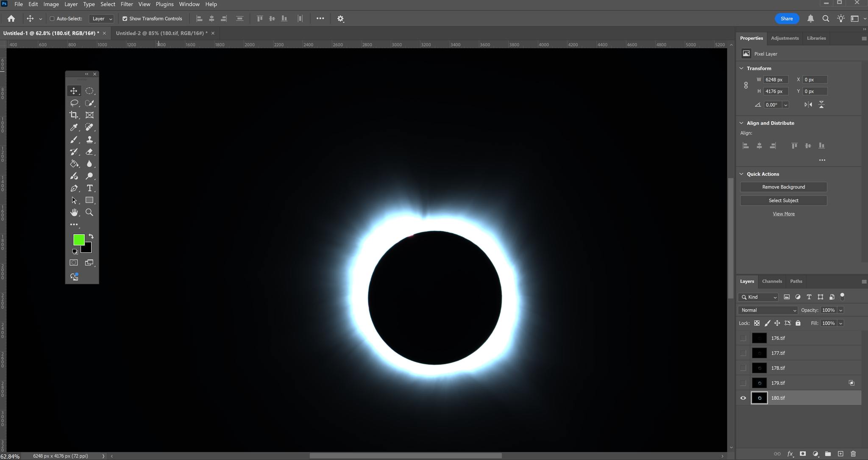The image size is (868, 460).
Task: Show the 177.tif layer
Action: click(743, 353)
